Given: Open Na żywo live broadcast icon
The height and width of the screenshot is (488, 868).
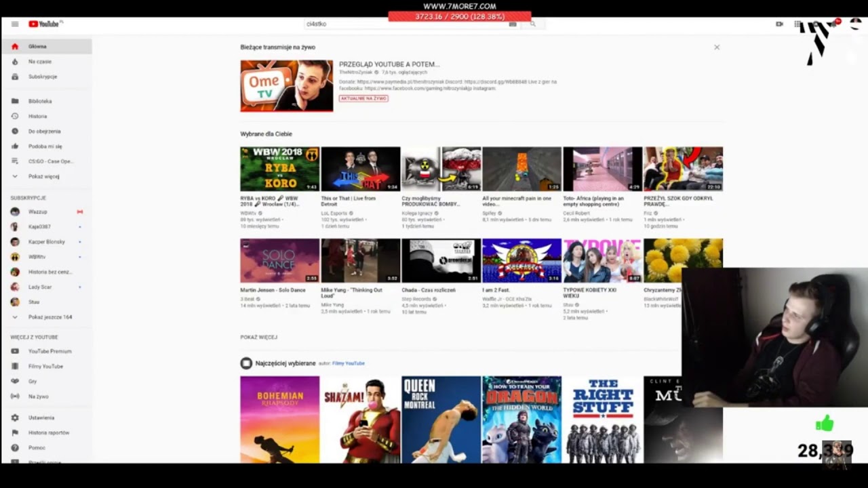Looking at the screenshot, I should click(15, 396).
